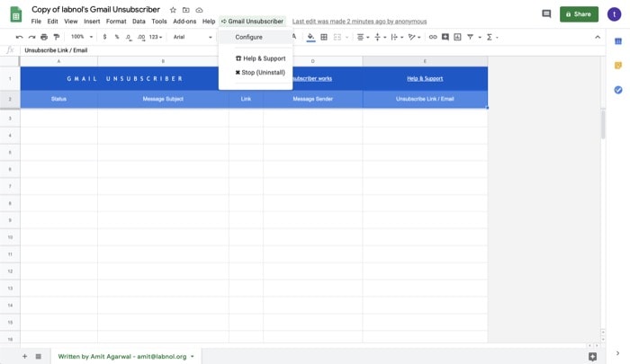The height and width of the screenshot is (364, 630).
Task: Open Keep notes in side panel
Action: (x=618, y=66)
